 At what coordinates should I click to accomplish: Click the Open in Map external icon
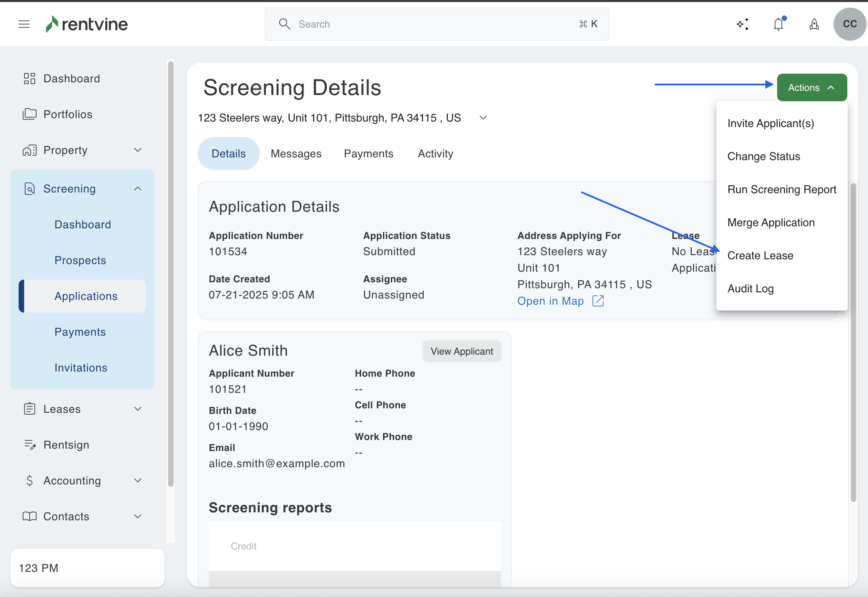[x=598, y=301]
